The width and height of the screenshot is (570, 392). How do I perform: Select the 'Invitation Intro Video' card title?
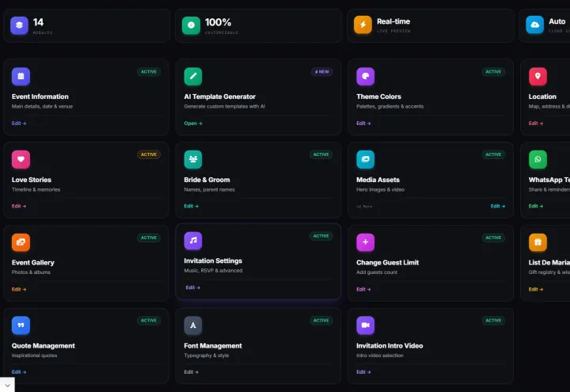coord(389,346)
